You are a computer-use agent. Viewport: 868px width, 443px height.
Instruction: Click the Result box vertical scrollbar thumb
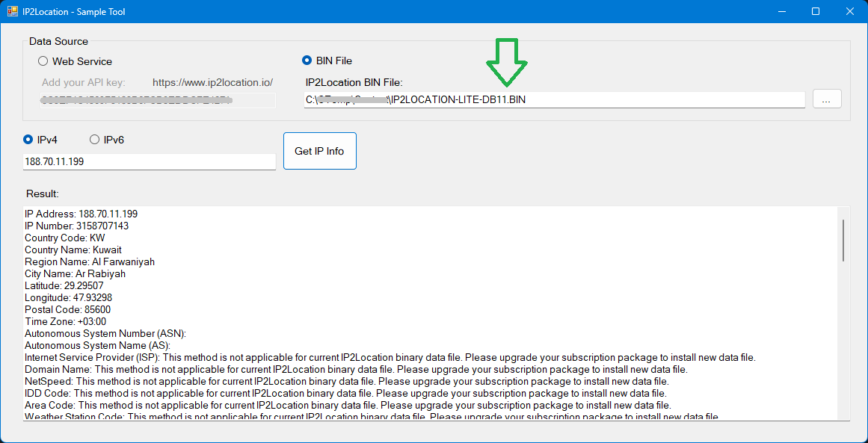coord(843,240)
